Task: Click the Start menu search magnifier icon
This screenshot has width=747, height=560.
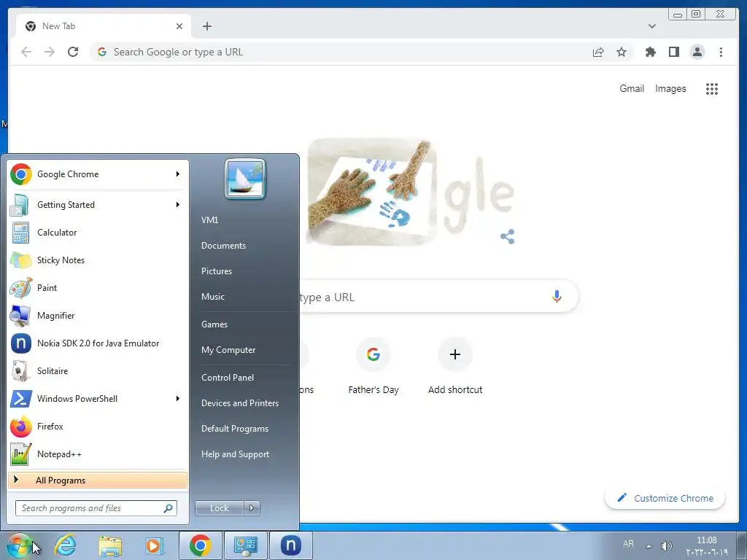Action: [169, 508]
